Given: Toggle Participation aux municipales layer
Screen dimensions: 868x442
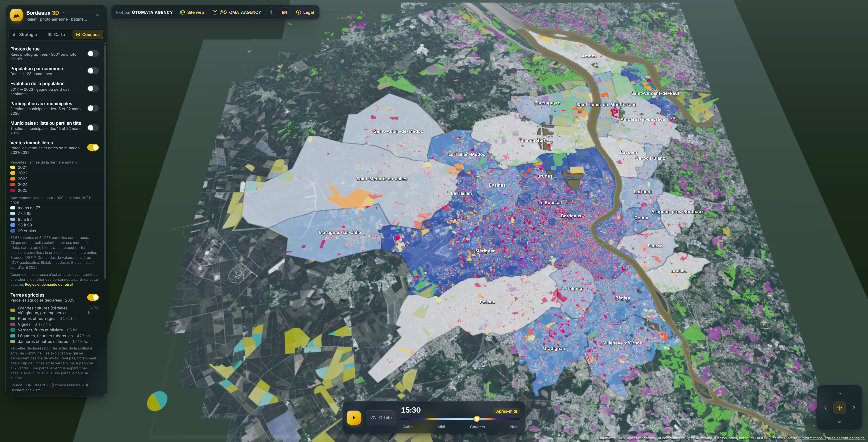Looking at the screenshot, I should (x=93, y=108).
